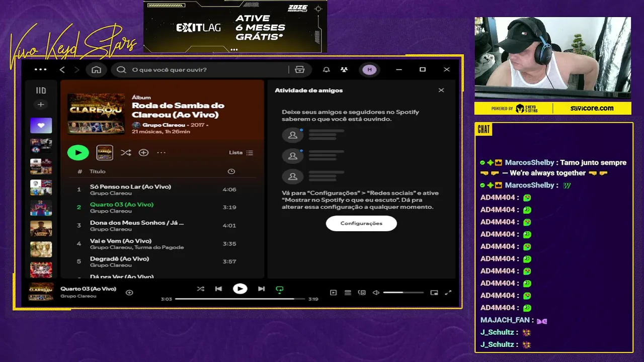Toggle shuffle in the player bar
The width and height of the screenshot is (644, 362).
[x=201, y=289]
